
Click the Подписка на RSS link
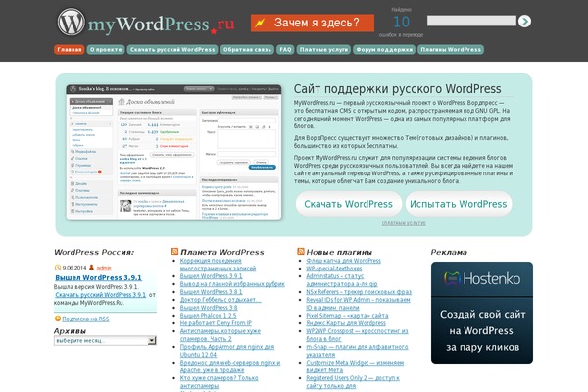[85, 318]
